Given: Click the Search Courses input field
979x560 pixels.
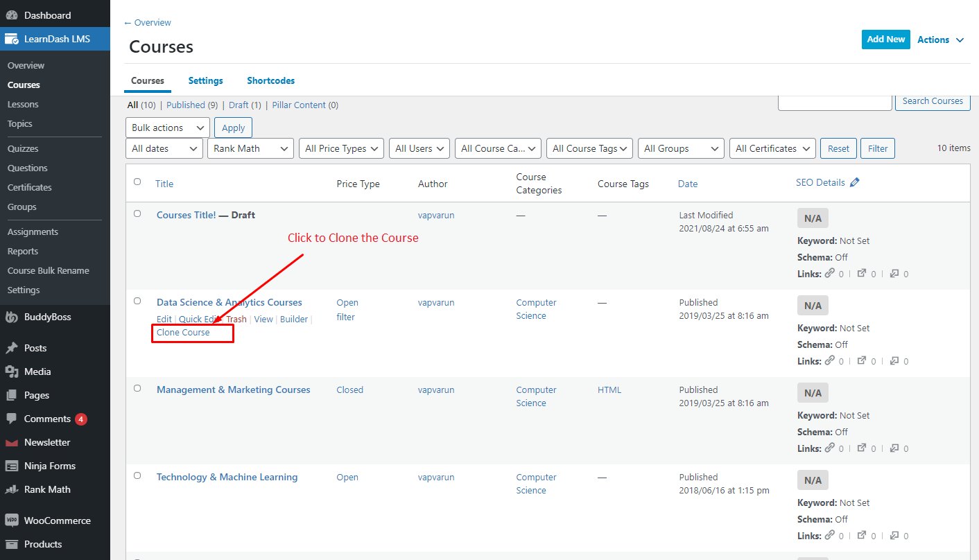Looking at the screenshot, I should (834, 102).
